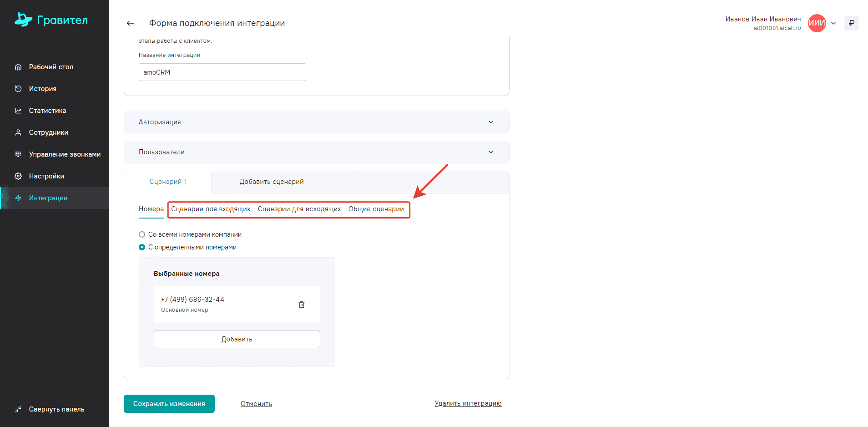868x427 pixels.
Task: Switch to Общие сценарии tab
Action: point(376,209)
